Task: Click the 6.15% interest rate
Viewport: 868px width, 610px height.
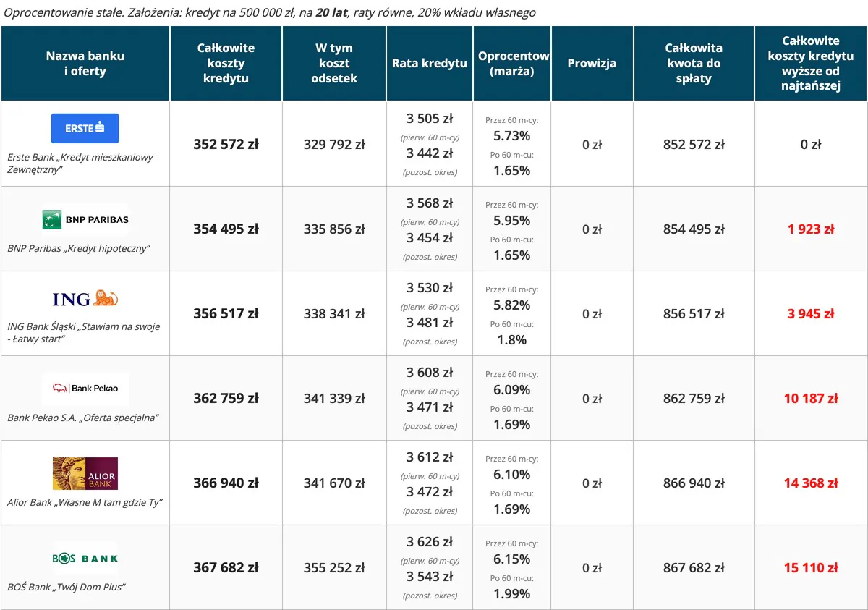Action: coord(512,559)
